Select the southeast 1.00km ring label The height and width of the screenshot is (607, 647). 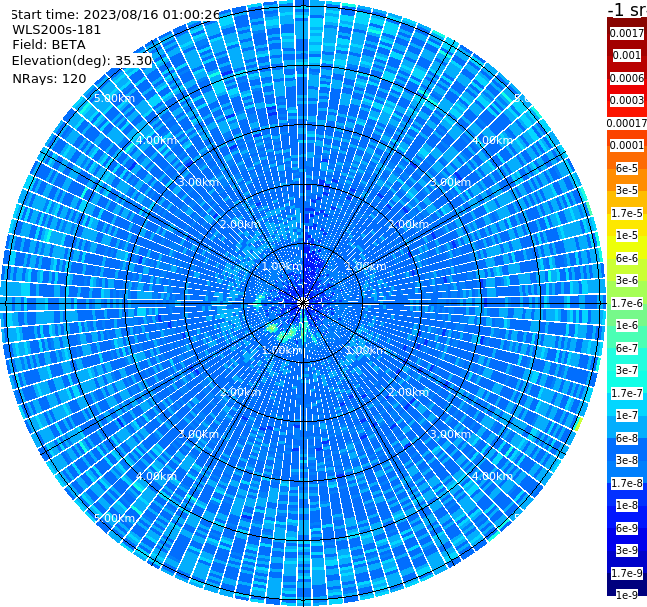[x=366, y=350]
